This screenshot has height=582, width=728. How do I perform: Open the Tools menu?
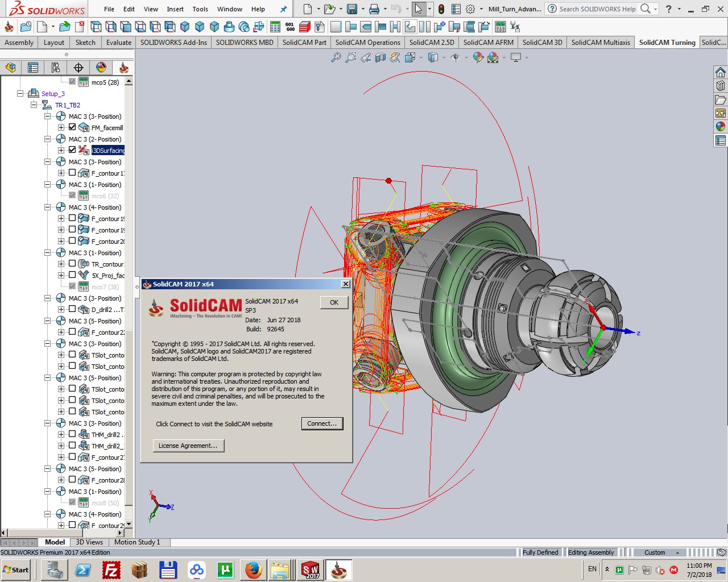[x=200, y=9]
